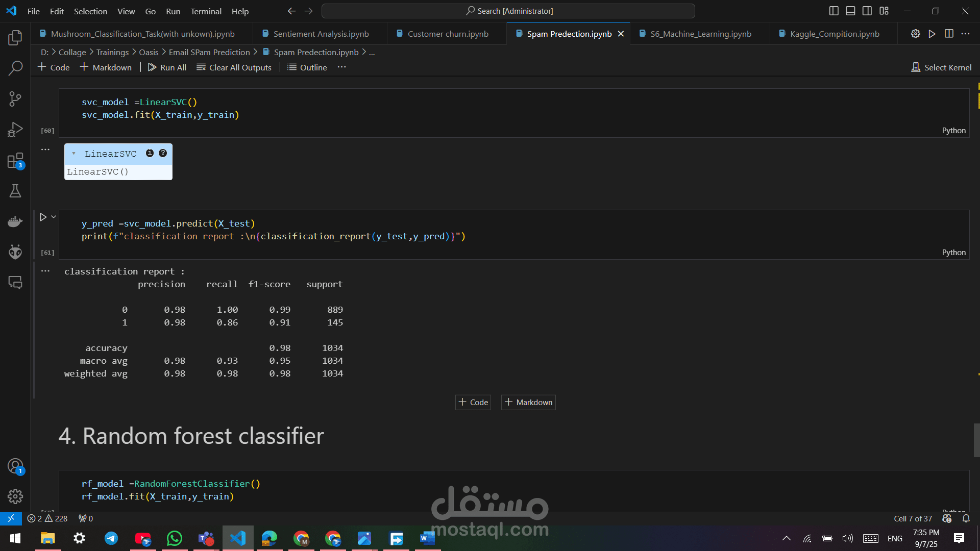Open Run and Debug view
This screenshot has width=980, height=551.
15,130
